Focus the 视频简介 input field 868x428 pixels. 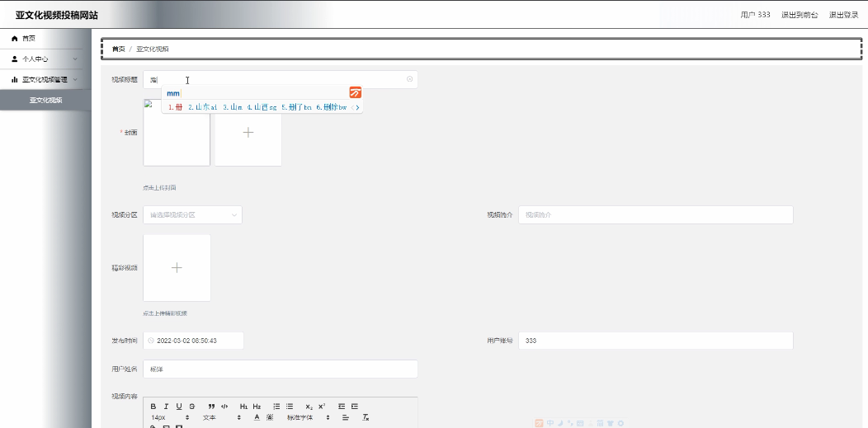click(x=655, y=215)
